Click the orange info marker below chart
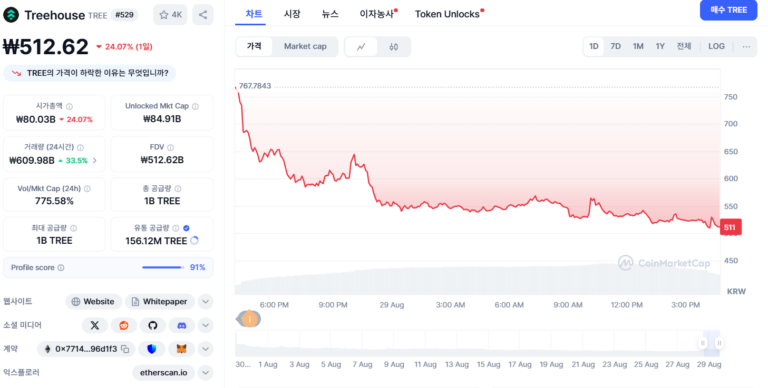Image resolution: width=768 pixels, height=388 pixels. [249, 319]
